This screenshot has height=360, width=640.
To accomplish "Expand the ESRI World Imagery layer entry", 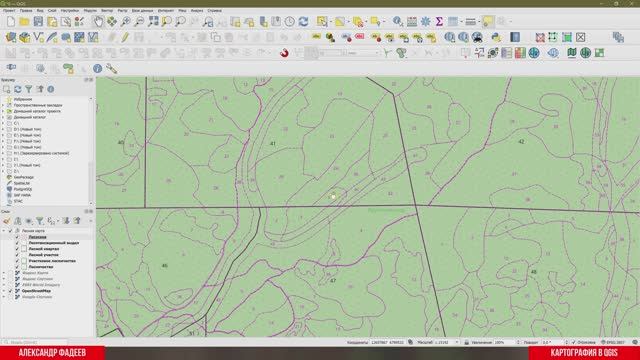I will coord(4,285).
